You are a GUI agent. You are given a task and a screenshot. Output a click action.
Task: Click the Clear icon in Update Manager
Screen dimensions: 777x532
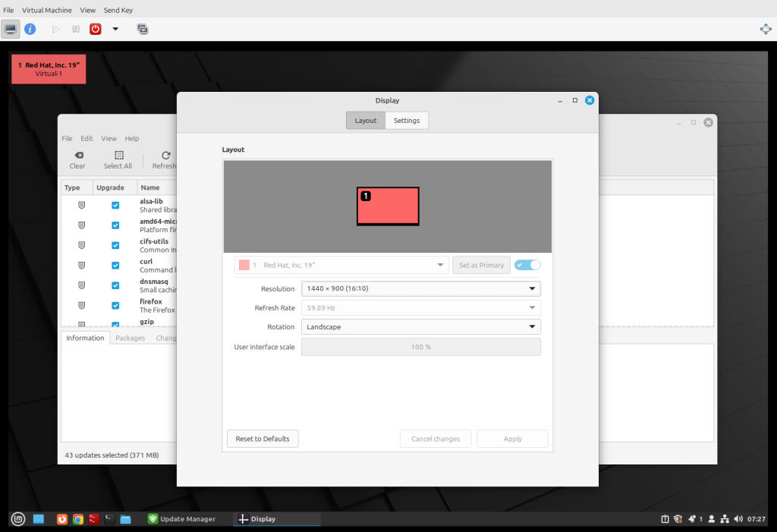78,160
